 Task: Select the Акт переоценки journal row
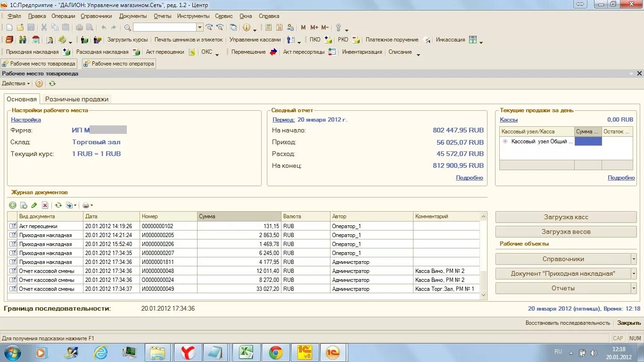244,226
